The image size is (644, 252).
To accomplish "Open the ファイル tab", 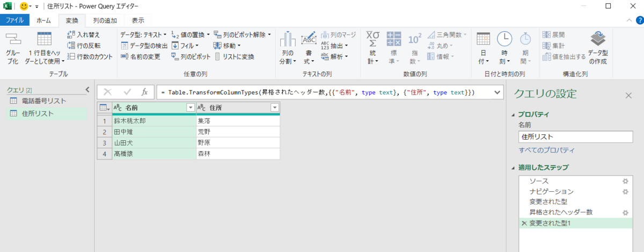I will [x=14, y=20].
